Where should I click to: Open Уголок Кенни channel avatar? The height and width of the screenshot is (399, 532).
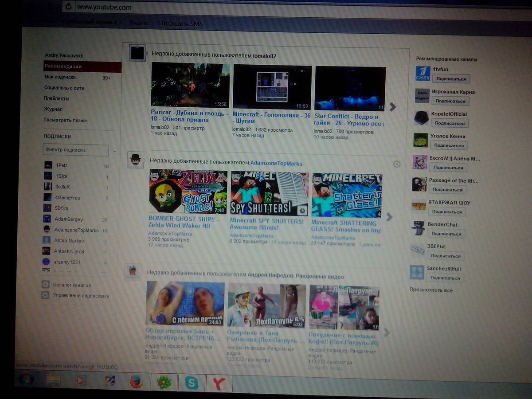pos(420,140)
